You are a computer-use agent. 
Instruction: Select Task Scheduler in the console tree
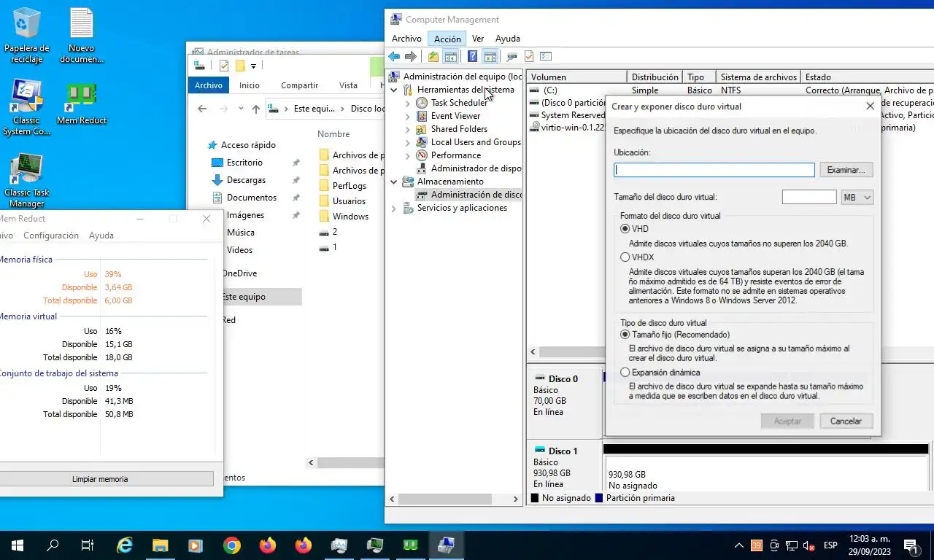459,103
